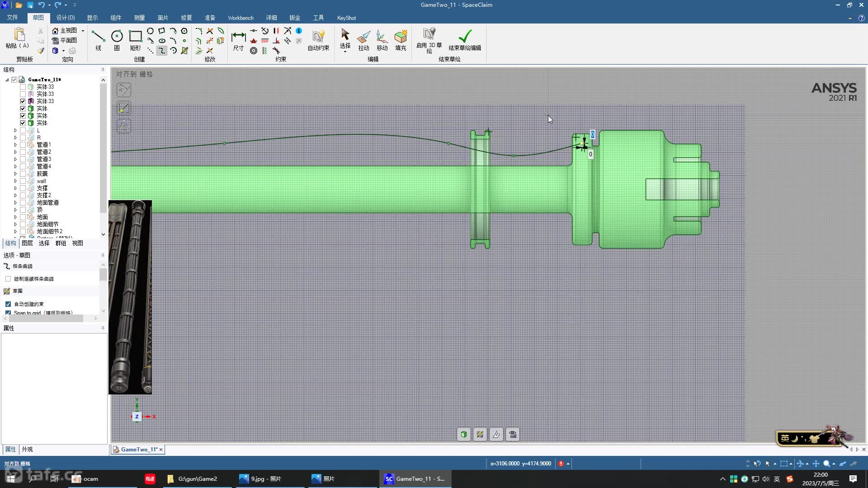Expand the 支撑 tree node

[x=15, y=188]
